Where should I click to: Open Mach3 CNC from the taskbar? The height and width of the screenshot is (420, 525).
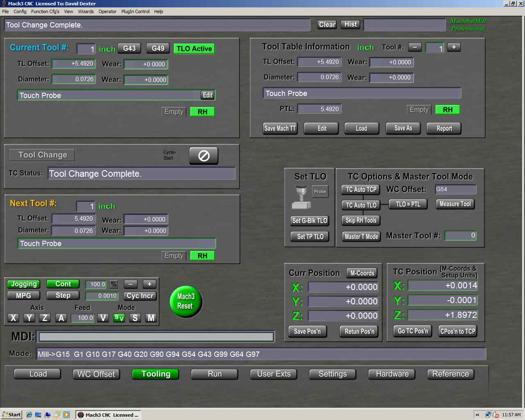point(108,415)
